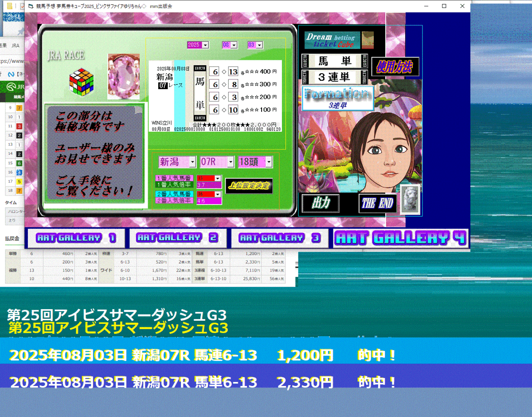The width and height of the screenshot is (532, 417).
Task: Click row 11 with the red 3 badge
Action: 14,126
